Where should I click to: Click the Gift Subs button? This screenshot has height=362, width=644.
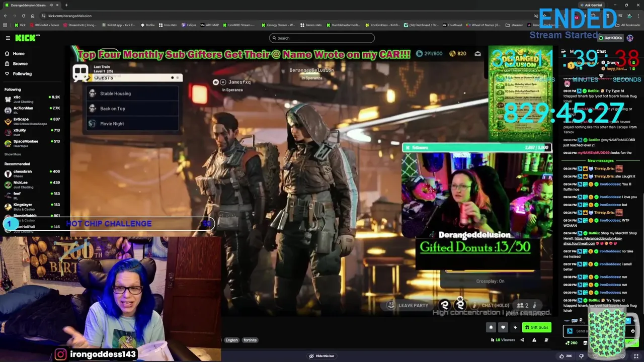click(536, 327)
